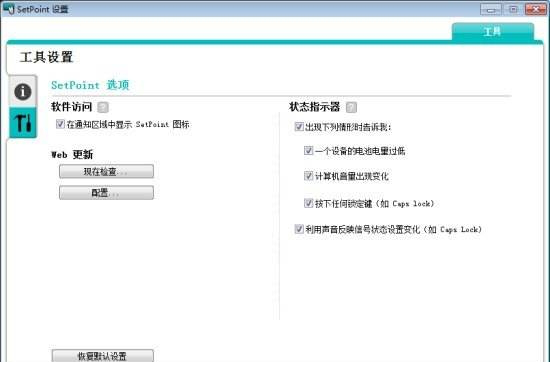The image size is (550, 376).
Task: Click the Web 更新 label
Action: coord(72,154)
